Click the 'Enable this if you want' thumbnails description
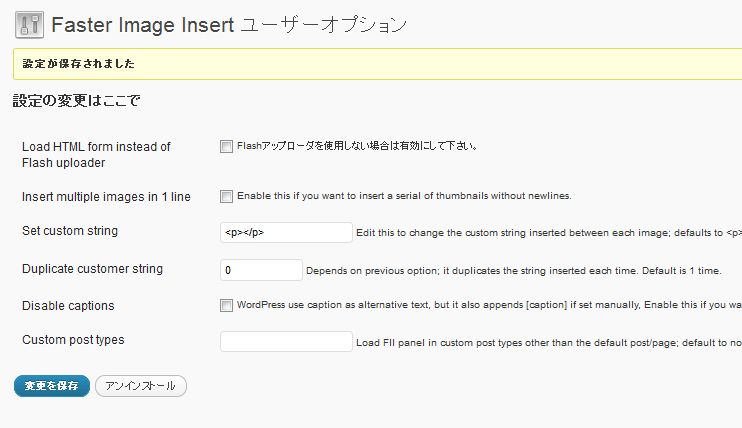The width and height of the screenshot is (742, 428). (404, 196)
